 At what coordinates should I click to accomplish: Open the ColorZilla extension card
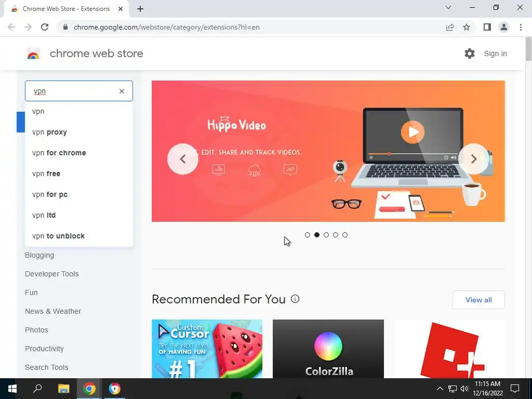tap(328, 349)
